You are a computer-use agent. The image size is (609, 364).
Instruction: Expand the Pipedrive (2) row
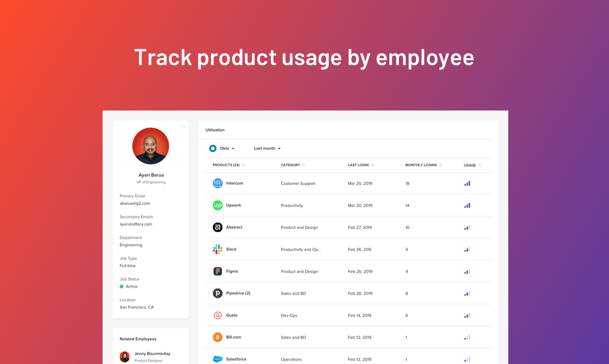209,294
